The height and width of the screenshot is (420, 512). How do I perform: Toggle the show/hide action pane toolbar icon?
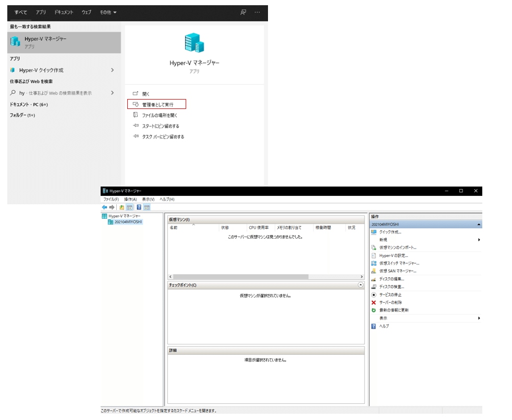(x=147, y=207)
